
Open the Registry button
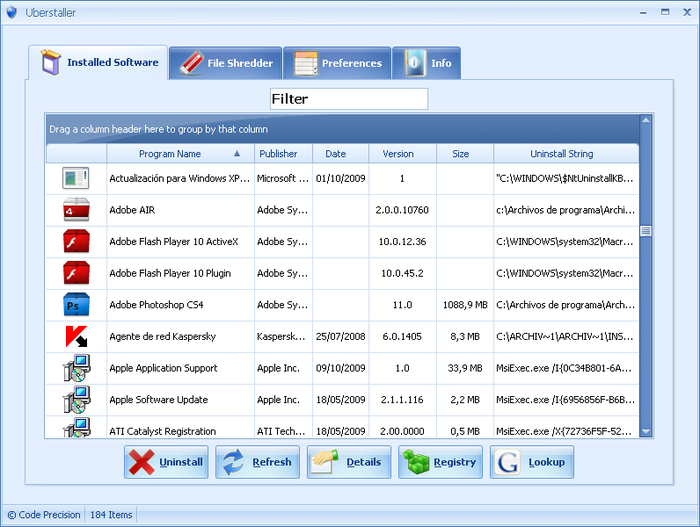pos(440,462)
